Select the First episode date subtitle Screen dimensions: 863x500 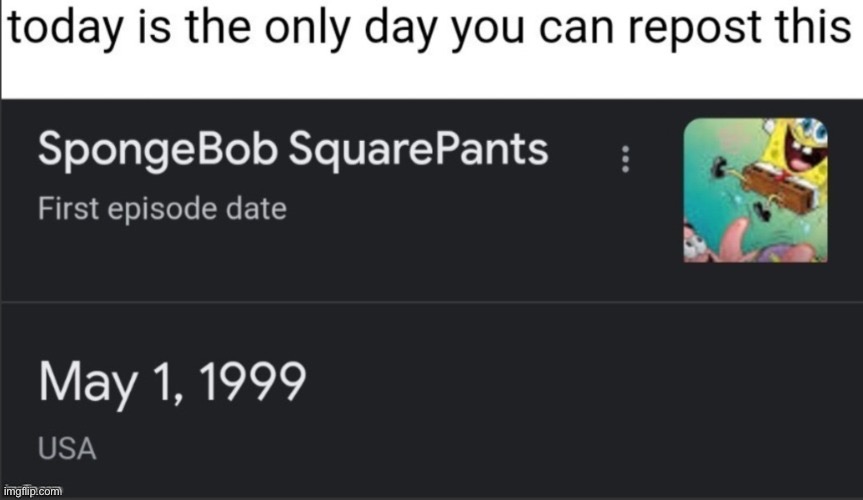pyautogui.click(x=162, y=209)
